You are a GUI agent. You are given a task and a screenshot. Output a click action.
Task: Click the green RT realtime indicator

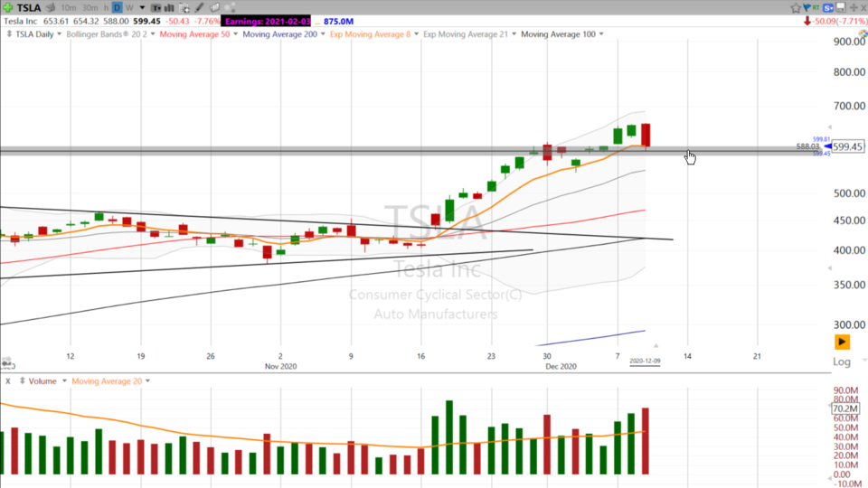click(x=816, y=7)
